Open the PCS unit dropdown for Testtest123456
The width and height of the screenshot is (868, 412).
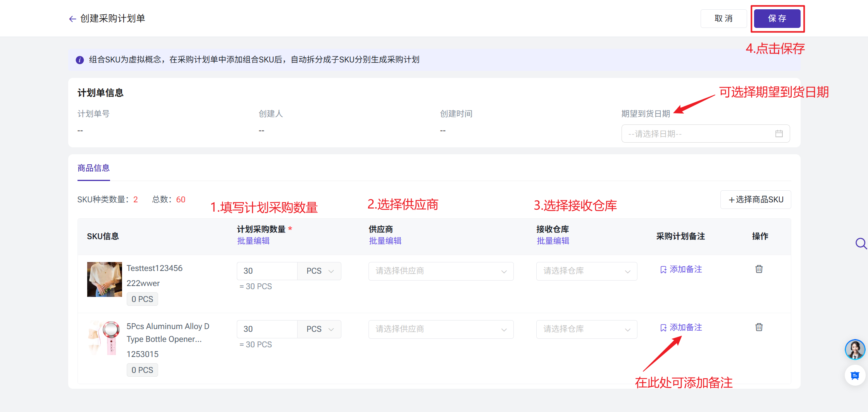click(x=319, y=271)
